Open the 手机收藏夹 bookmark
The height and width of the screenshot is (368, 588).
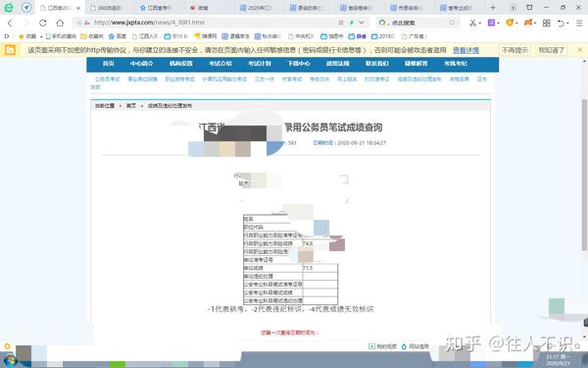61,36
